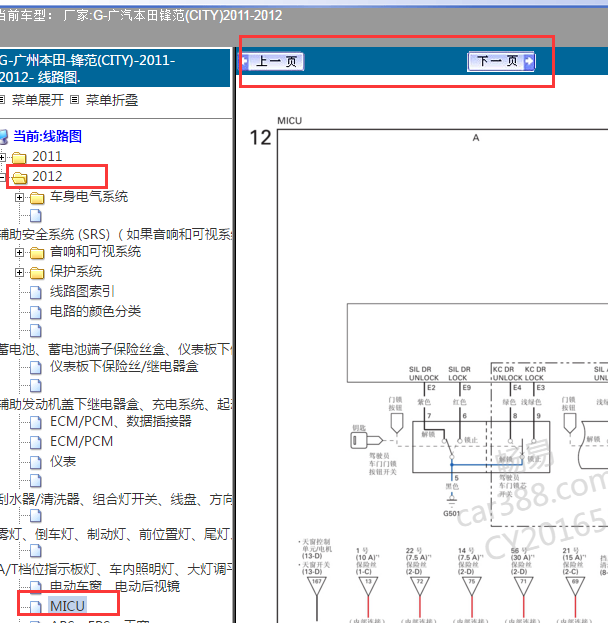Click the computer icon beside 当前:线路图
Image resolution: width=608 pixels, height=623 pixels.
click(4, 137)
